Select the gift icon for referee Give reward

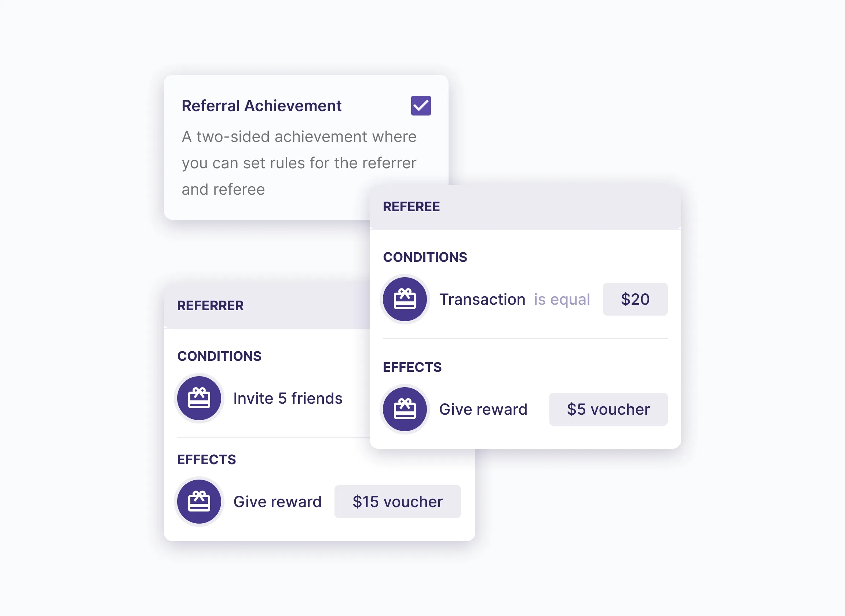[405, 409]
